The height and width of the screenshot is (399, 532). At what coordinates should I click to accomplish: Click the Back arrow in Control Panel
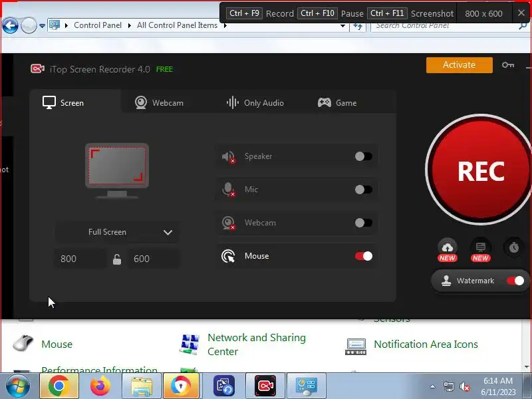[x=10, y=25]
